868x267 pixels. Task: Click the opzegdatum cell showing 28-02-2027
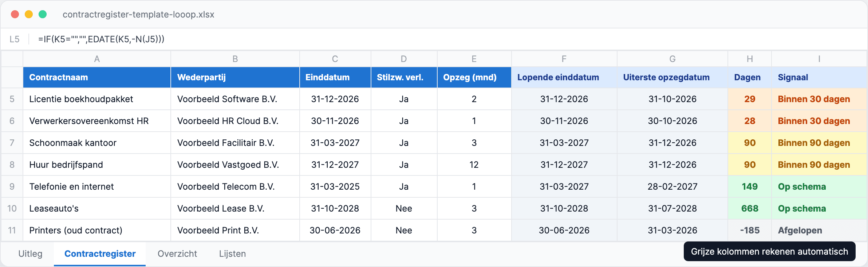coord(672,186)
